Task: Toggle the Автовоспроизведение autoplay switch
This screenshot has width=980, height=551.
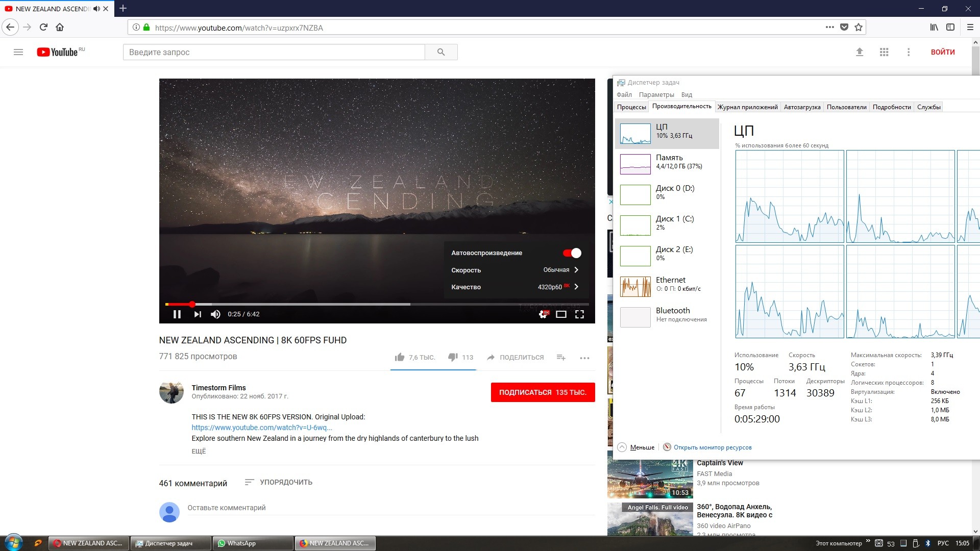Action: coord(572,253)
